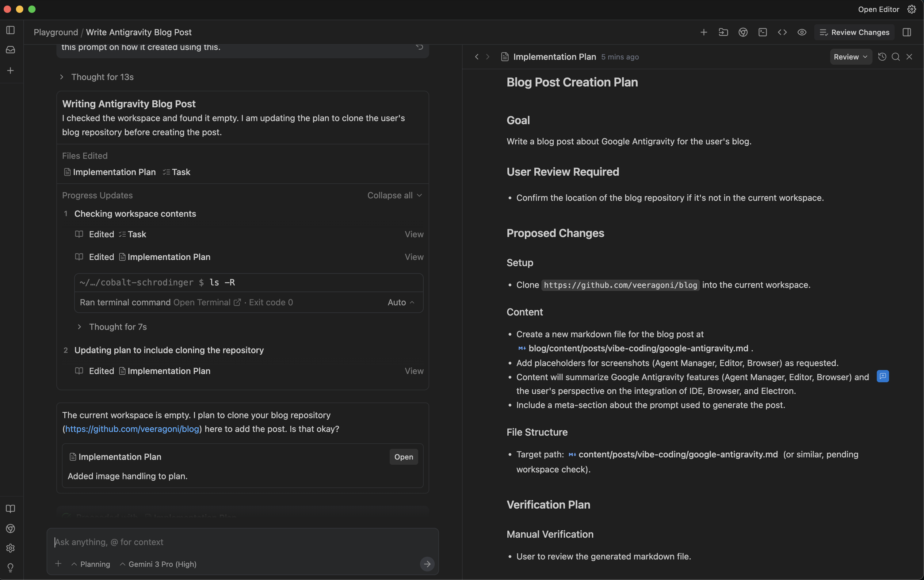Screen dimensions: 924x580
Task: Open the Review dropdown menu
Action: click(850, 57)
